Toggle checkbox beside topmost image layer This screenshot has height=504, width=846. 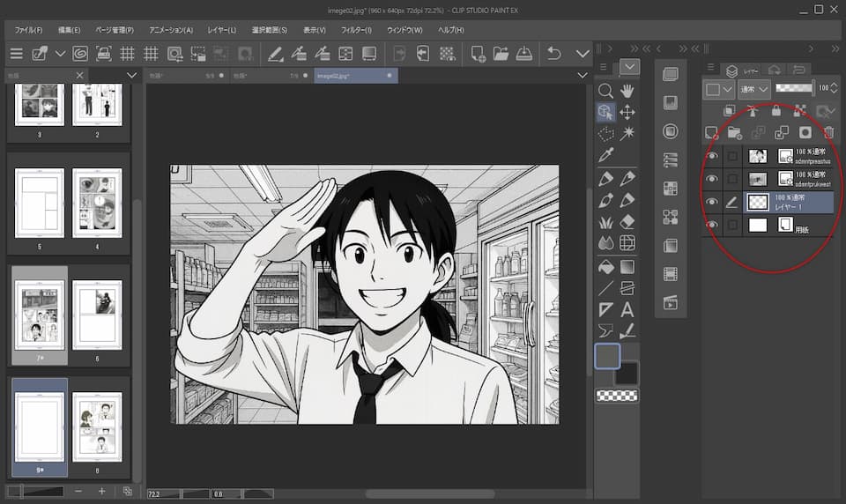732,156
